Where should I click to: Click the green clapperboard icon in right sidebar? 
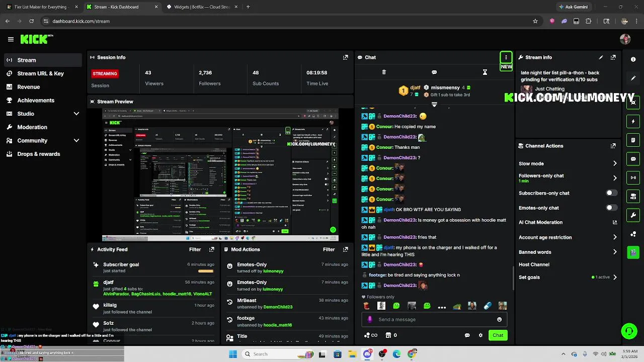pyautogui.click(x=633, y=252)
